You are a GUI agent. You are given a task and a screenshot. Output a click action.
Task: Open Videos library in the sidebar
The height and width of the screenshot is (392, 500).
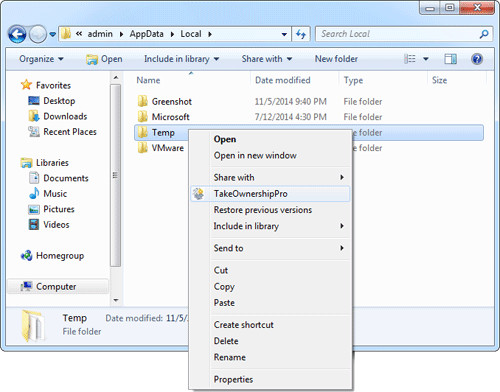[49, 225]
